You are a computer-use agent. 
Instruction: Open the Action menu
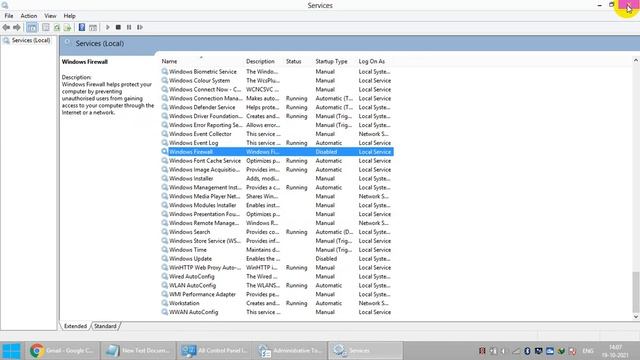coord(29,16)
